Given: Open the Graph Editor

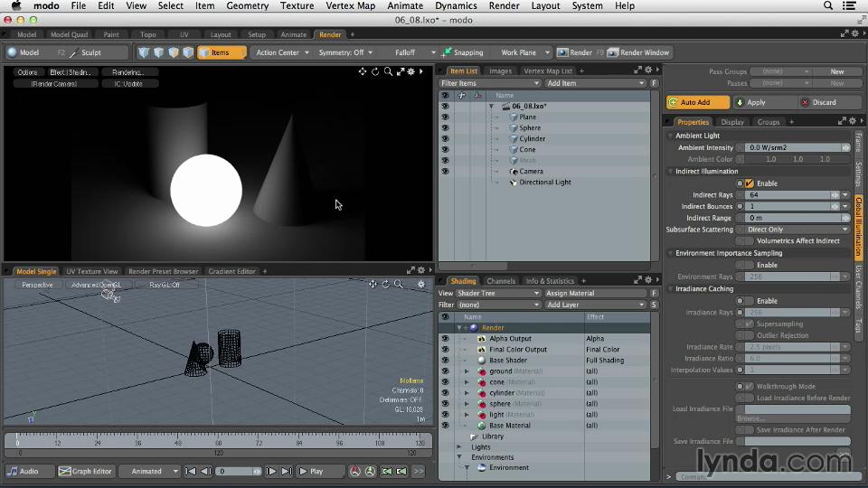Looking at the screenshot, I should coord(86,471).
